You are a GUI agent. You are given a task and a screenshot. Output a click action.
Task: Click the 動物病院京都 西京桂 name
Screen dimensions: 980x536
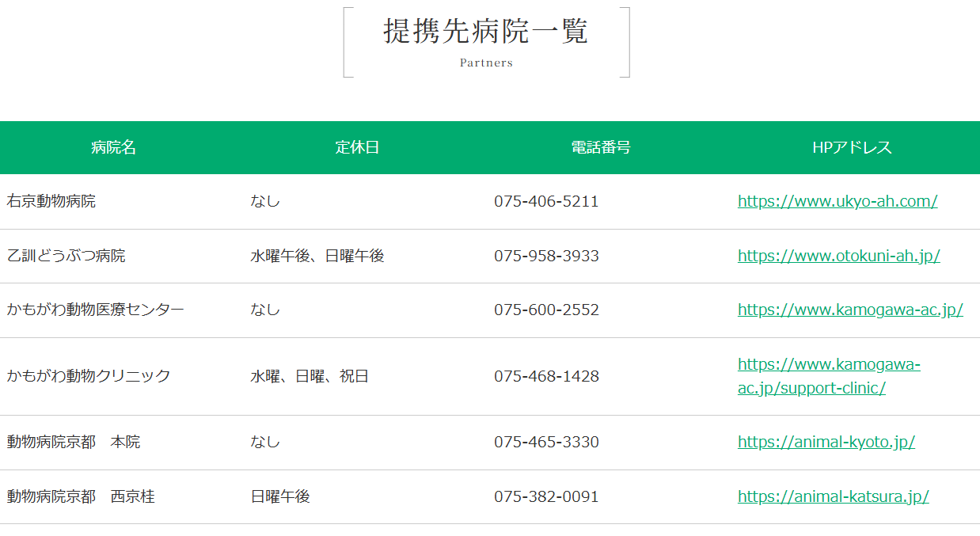coord(81,496)
